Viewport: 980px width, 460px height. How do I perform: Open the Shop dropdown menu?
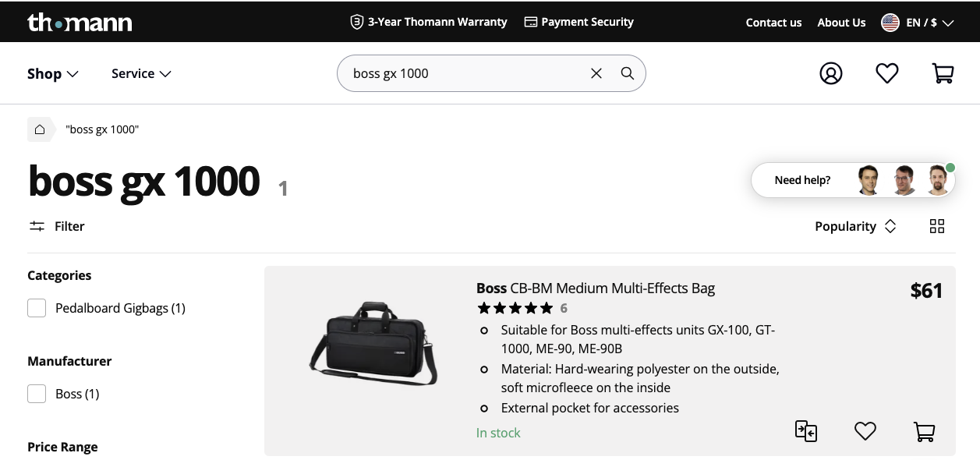(53, 73)
